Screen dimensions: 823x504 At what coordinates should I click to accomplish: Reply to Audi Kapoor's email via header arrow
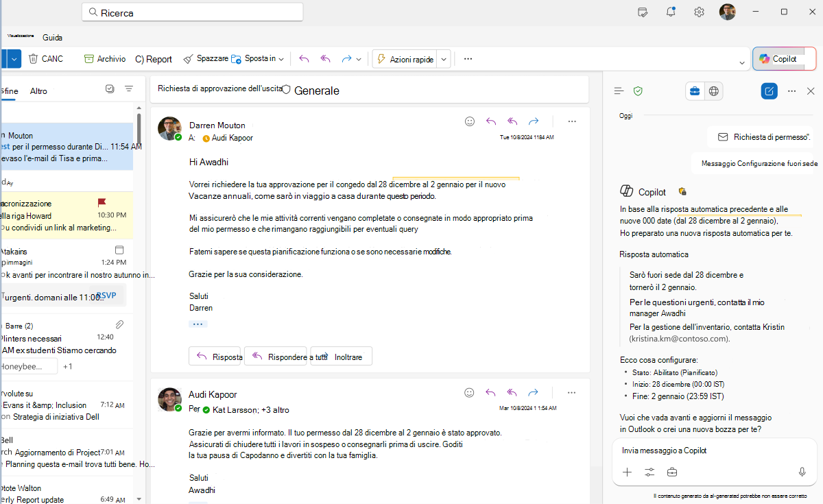[490, 393]
